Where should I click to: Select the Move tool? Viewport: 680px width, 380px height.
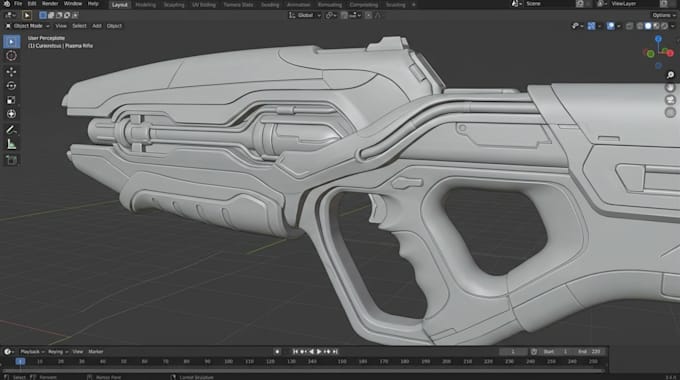(11, 72)
